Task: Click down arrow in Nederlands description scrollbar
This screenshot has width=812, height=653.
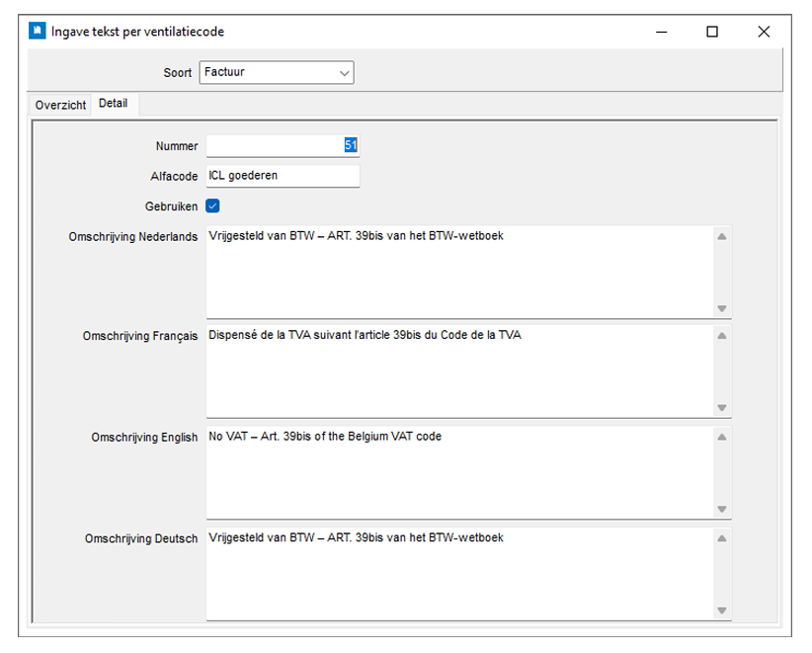Action: (722, 308)
